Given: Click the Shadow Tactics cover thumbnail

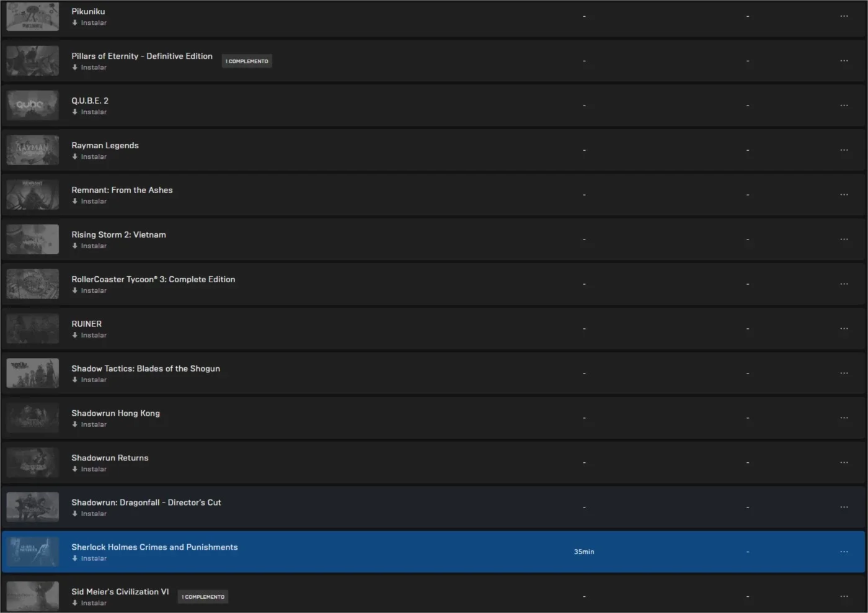Looking at the screenshot, I should [x=32, y=374].
